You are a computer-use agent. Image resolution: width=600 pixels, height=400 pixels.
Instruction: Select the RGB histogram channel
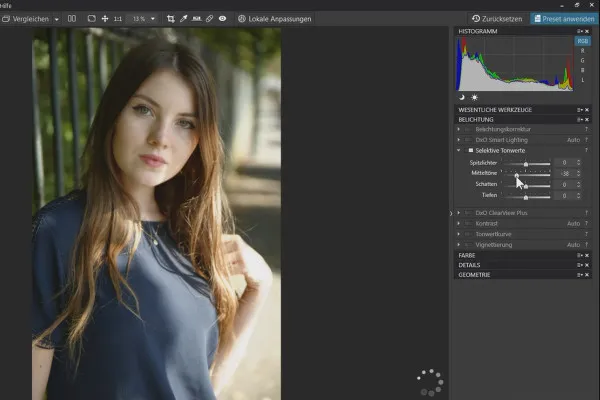(x=582, y=41)
